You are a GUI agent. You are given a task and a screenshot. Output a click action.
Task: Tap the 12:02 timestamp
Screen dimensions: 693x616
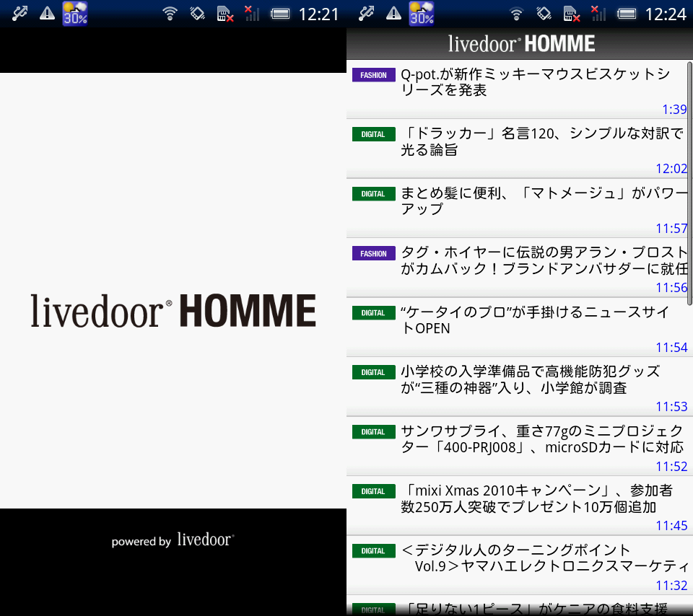coord(671,168)
